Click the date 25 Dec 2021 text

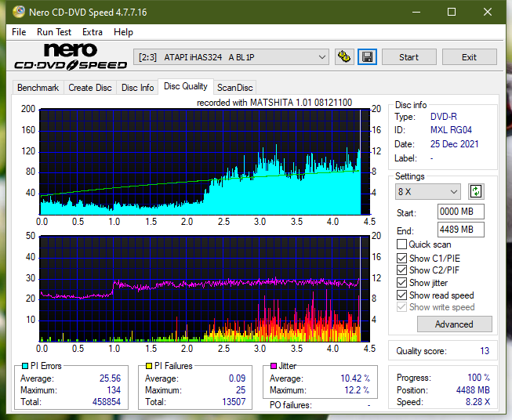(454, 144)
